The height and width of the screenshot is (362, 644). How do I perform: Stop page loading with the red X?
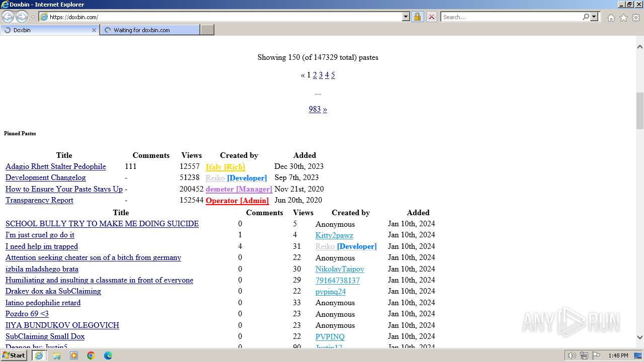[x=431, y=17]
